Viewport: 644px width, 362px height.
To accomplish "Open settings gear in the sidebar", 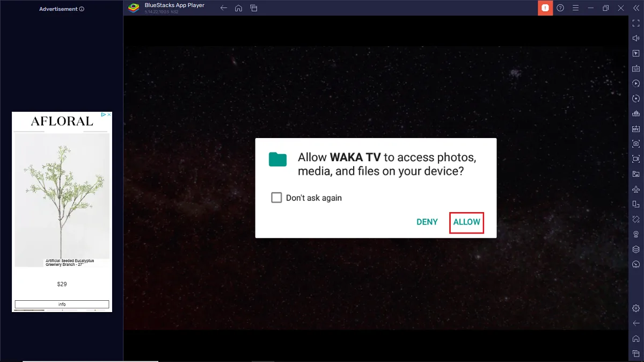I will click(x=636, y=308).
